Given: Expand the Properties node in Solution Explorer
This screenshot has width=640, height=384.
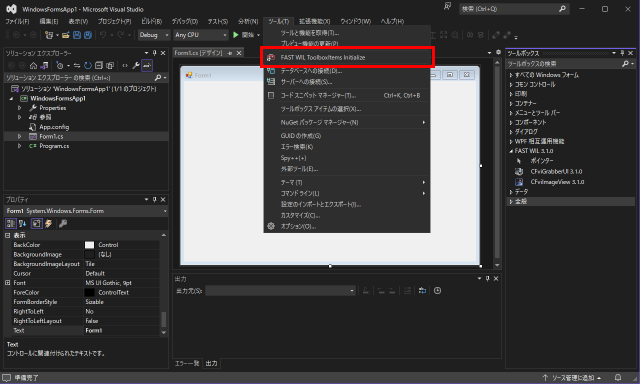Looking at the screenshot, I should (x=19, y=108).
